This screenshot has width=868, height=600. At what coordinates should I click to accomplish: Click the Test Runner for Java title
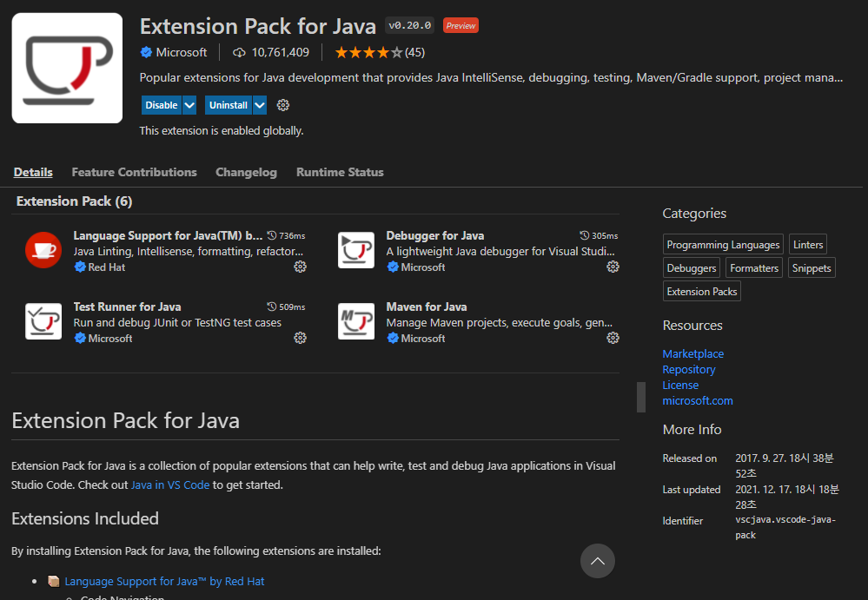pos(128,307)
